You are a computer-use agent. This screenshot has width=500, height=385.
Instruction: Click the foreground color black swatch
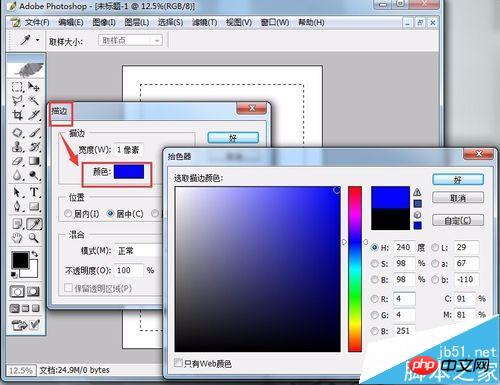tap(20, 260)
